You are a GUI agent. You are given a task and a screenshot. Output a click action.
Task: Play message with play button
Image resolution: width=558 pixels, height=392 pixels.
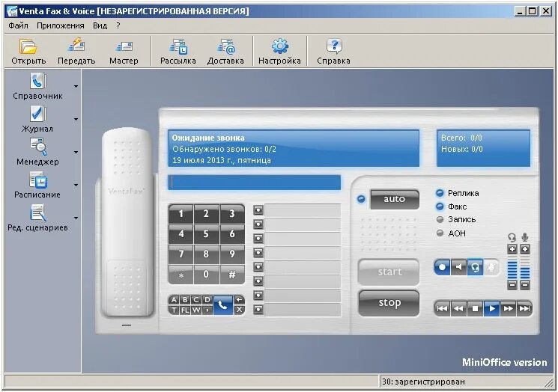pos(492,308)
